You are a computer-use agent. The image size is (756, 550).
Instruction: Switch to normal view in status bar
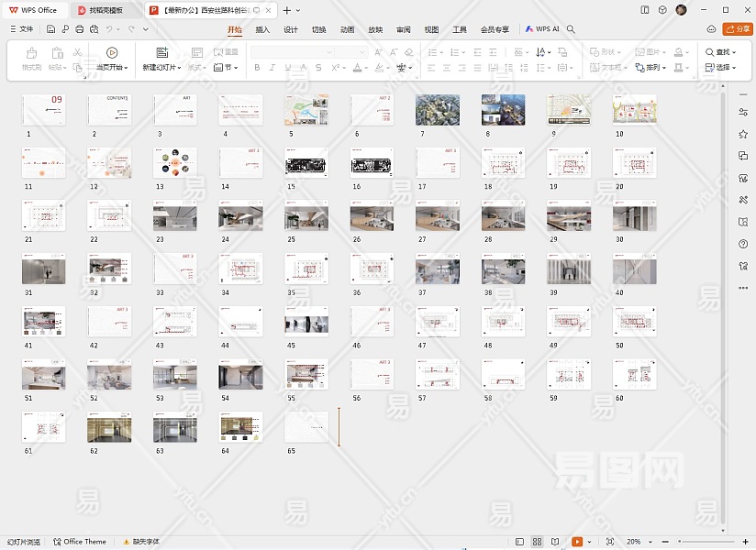[x=520, y=542]
